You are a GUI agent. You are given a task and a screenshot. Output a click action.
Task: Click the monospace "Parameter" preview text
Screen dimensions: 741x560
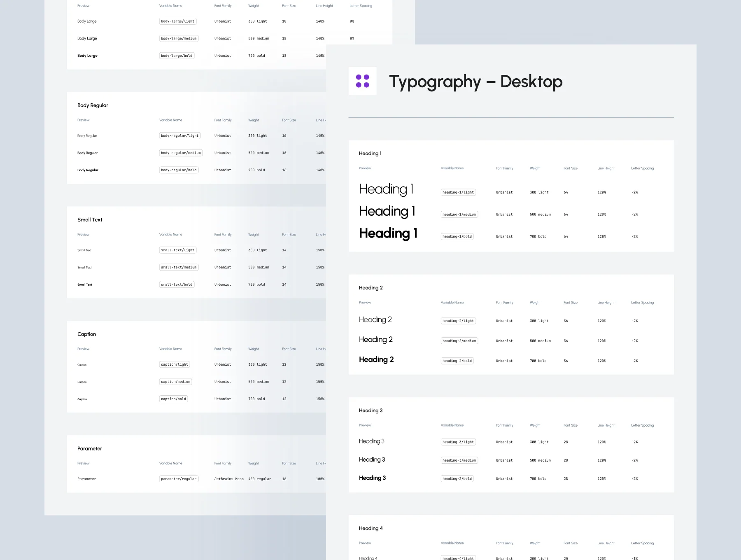tap(87, 479)
